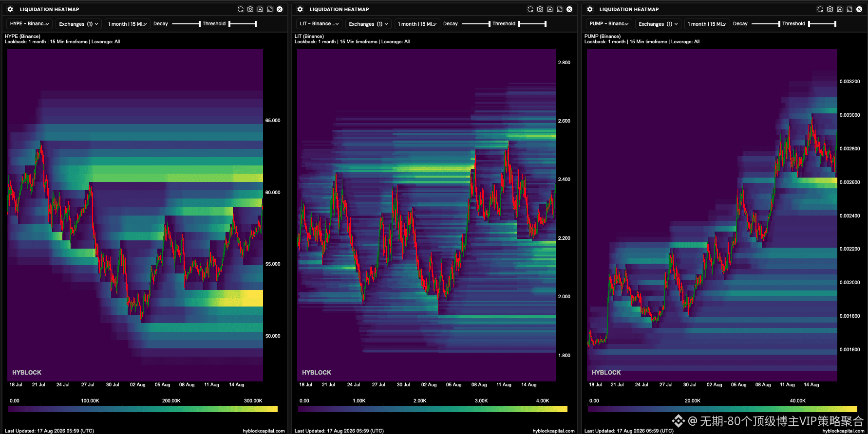
Task: Open hyblockcapital.com link under the PUMP chart
Action: point(843,431)
